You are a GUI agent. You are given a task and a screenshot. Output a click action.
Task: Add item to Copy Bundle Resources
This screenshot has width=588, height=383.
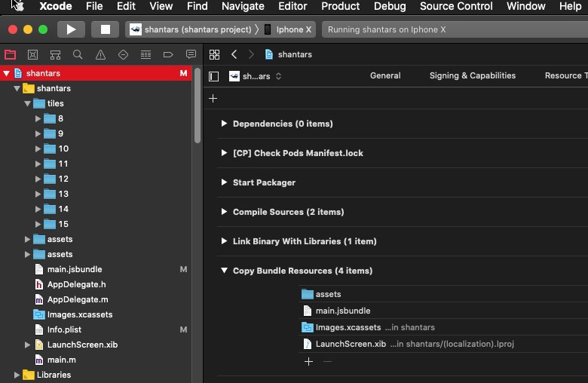pyautogui.click(x=308, y=361)
